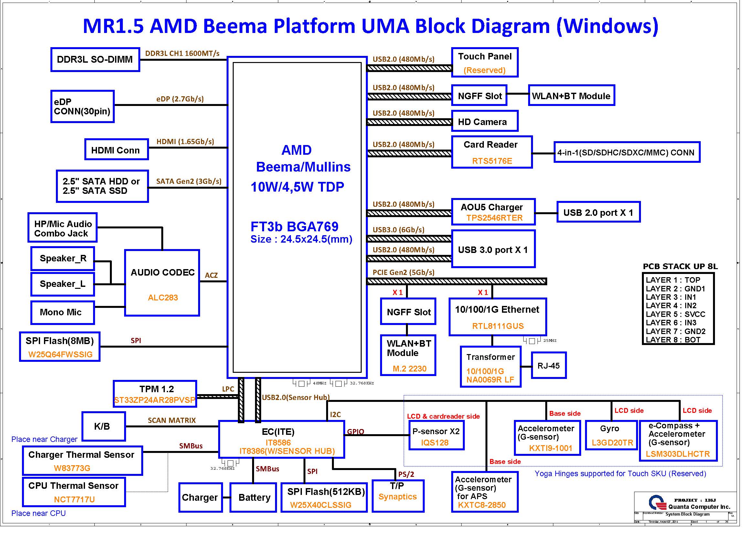Click the "AUDIO CODEC" block heading
The width and height of the screenshot is (756, 534).
tap(163, 272)
